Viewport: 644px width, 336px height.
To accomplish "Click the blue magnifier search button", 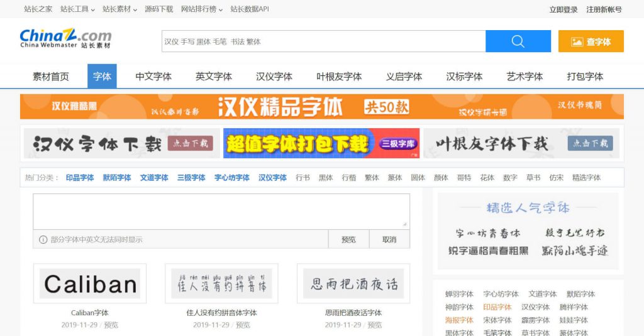I will tap(518, 41).
